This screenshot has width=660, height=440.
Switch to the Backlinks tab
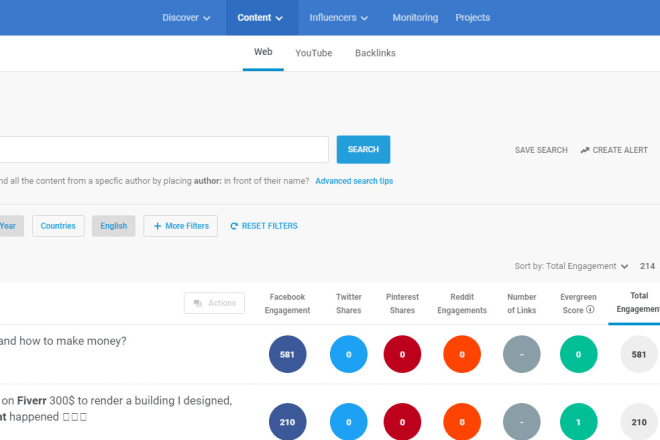pos(375,52)
